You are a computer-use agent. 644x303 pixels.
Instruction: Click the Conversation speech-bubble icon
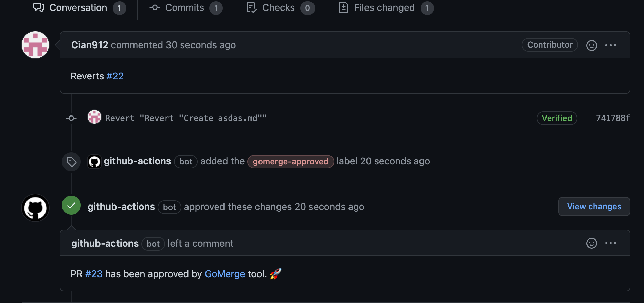(x=38, y=7)
